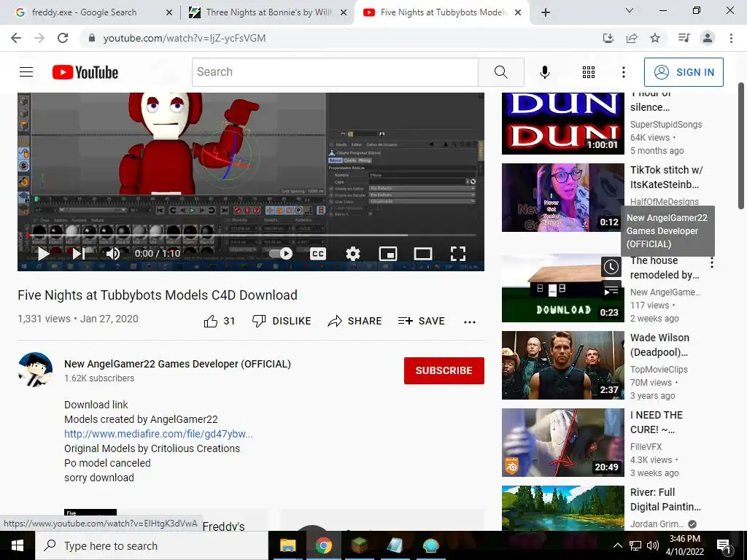Viewport: 747px width, 560px height.
Task: Switch to freddy.exe Google Search tab
Action: pos(85,12)
